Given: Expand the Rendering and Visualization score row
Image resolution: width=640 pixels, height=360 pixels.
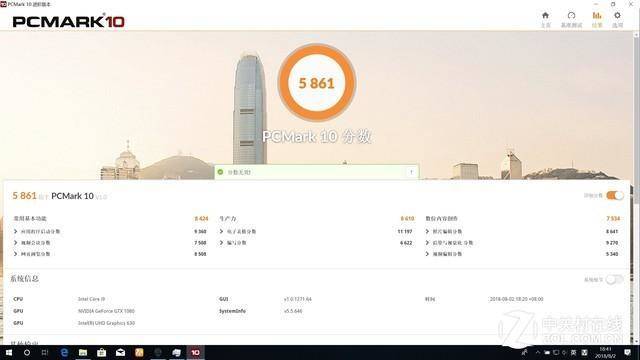Looking at the screenshot, I should tap(522, 243).
